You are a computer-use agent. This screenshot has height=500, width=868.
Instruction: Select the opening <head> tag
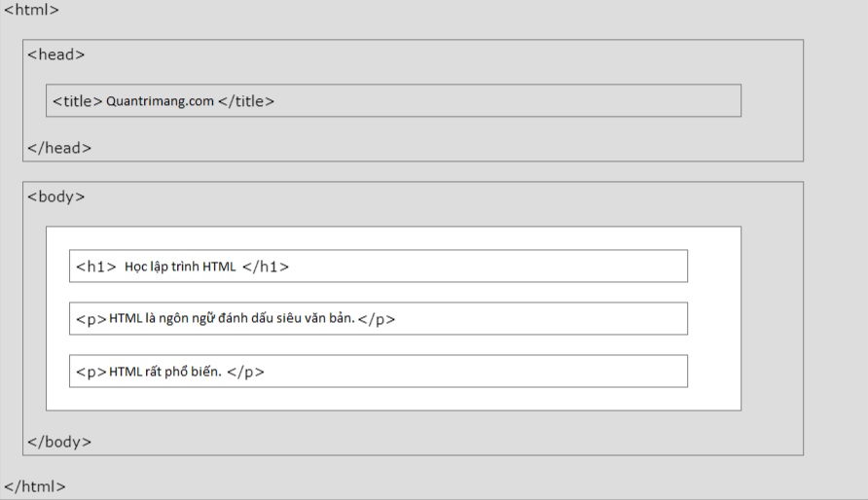click(56, 54)
